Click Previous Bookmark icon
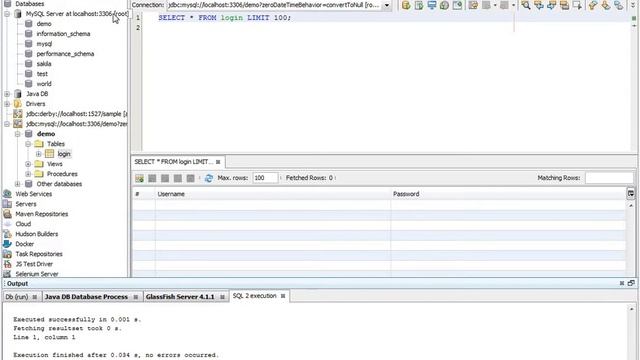The image size is (640, 360). coord(593,5)
